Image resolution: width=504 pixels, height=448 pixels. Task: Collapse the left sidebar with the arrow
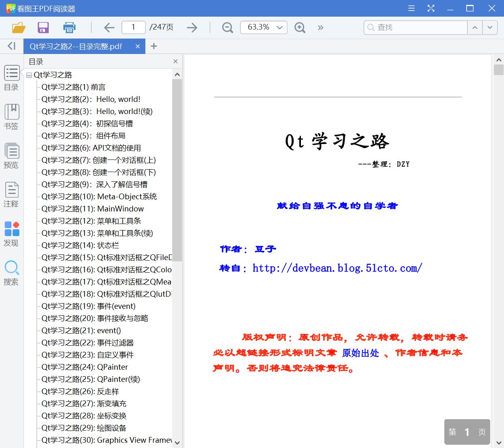(x=11, y=46)
